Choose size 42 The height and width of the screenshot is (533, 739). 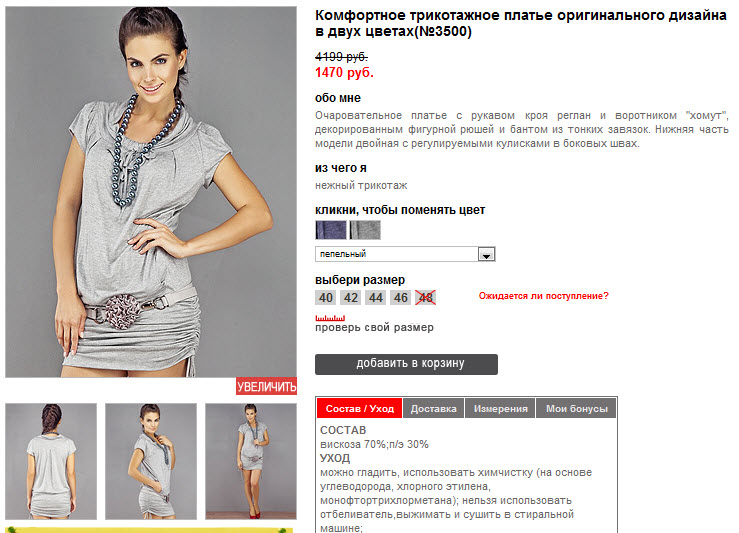pos(351,298)
